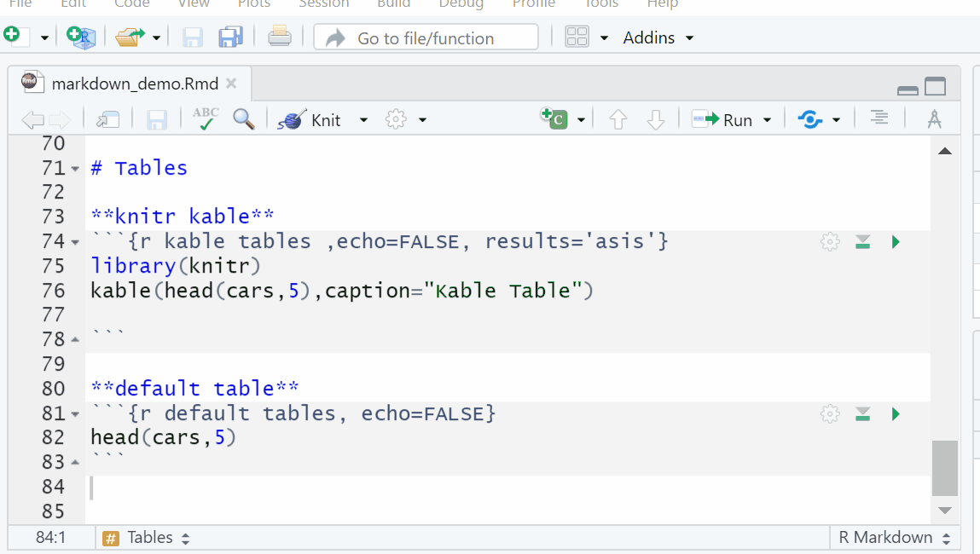The width and height of the screenshot is (980, 554).
Task: Run the kable tables chunk
Action: pyautogui.click(x=895, y=241)
